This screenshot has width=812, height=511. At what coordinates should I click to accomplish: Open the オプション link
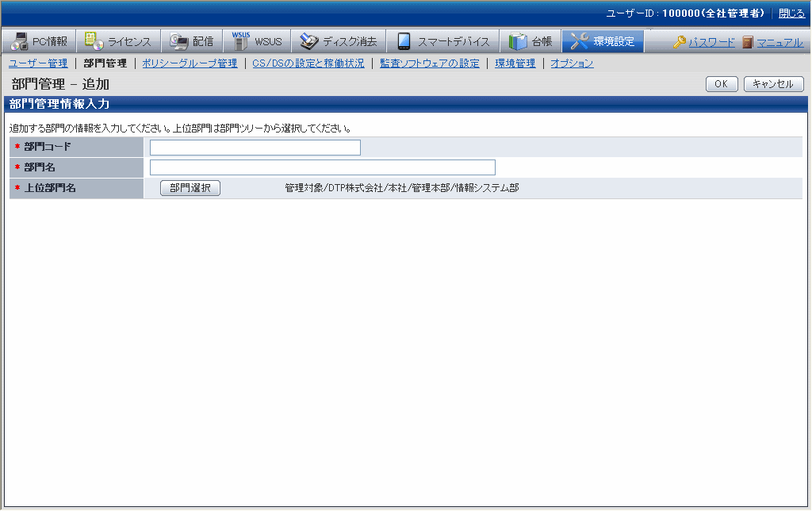coord(572,63)
